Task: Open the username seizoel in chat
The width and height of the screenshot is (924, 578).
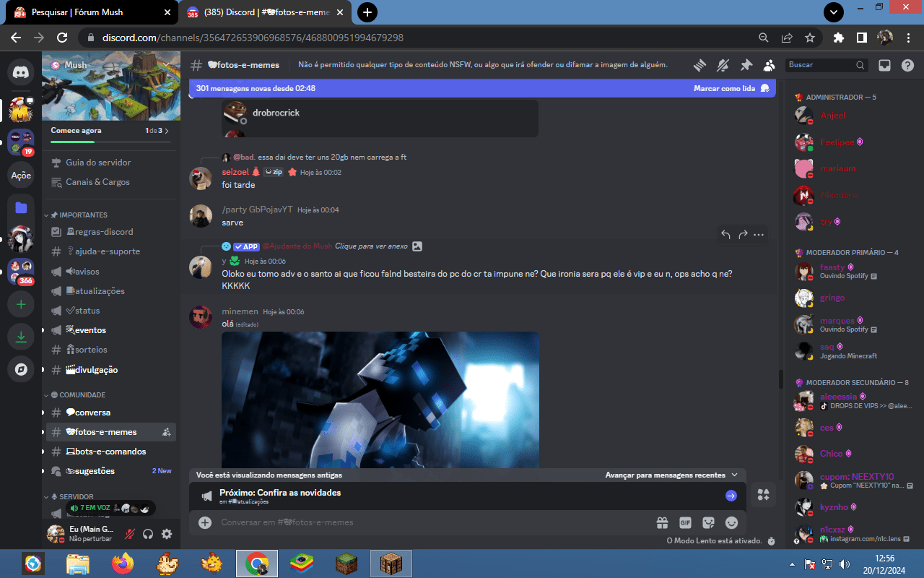Action: (x=235, y=172)
